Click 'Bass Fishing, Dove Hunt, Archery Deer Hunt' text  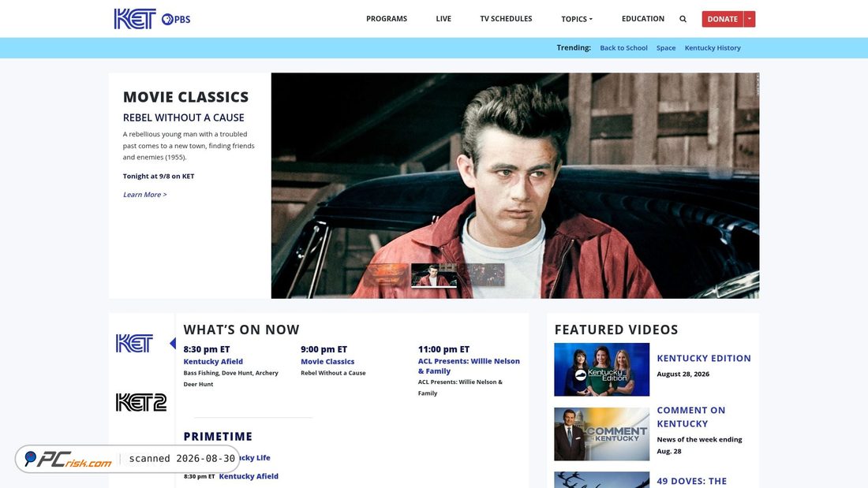click(231, 378)
